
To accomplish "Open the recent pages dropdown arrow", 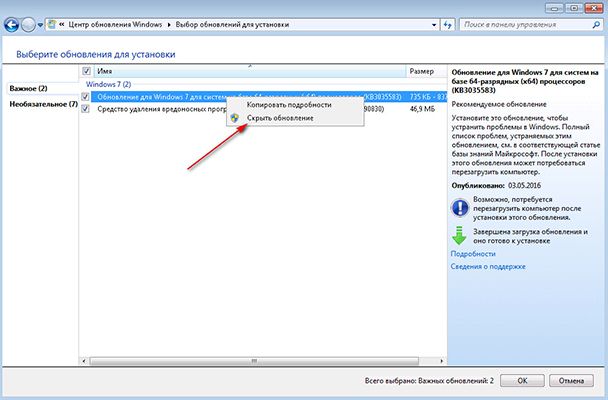I will pyautogui.click(x=40, y=26).
